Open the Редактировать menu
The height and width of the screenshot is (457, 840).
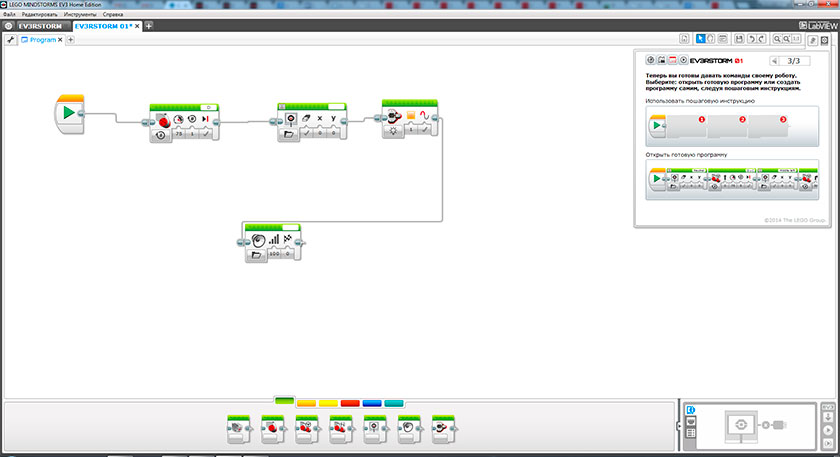pos(39,14)
